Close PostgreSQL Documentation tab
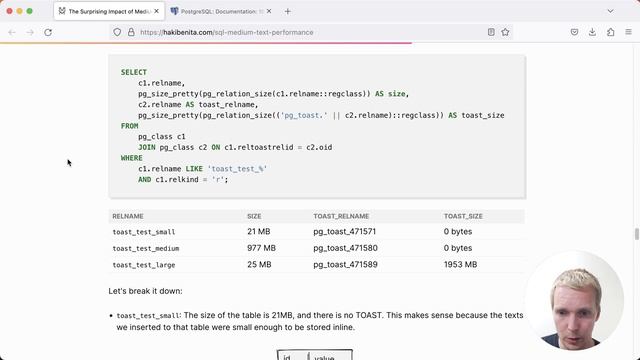Viewport: 640px width, 360px height. tap(269, 11)
